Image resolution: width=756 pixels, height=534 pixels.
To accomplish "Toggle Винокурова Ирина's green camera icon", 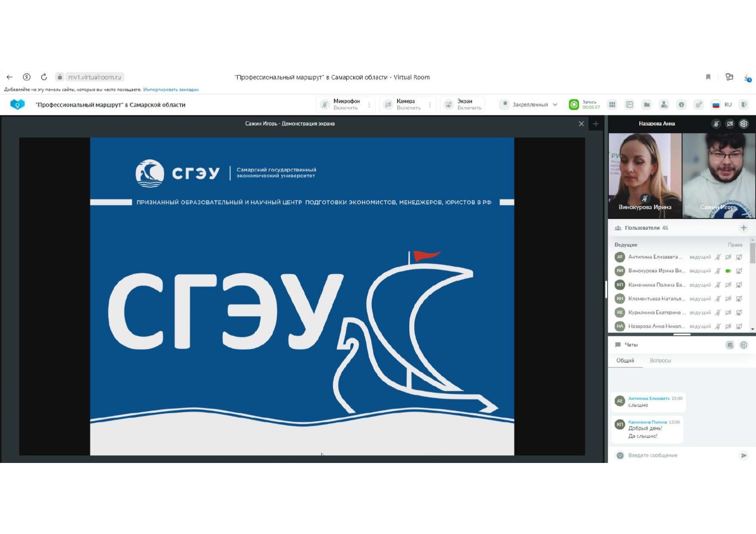I will (728, 271).
